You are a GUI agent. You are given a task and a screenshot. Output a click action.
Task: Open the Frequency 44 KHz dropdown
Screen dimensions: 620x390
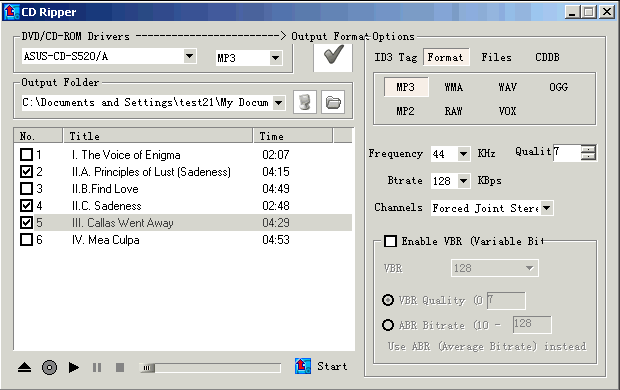463,153
